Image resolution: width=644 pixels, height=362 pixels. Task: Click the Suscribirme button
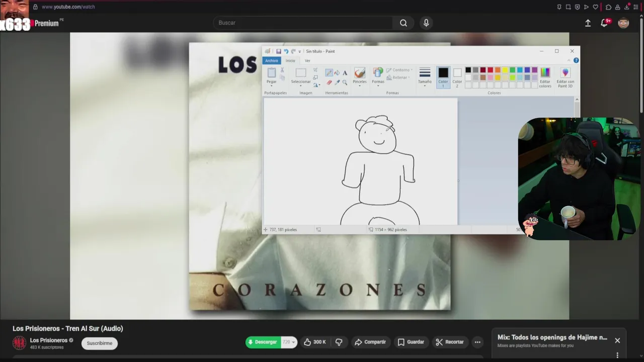[100, 343]
